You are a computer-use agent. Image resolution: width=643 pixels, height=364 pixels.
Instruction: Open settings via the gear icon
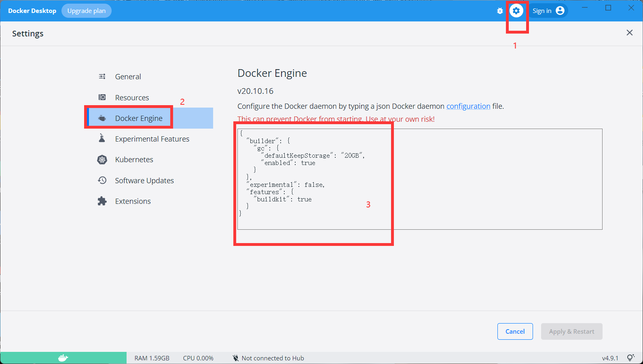tap(516, 11)
